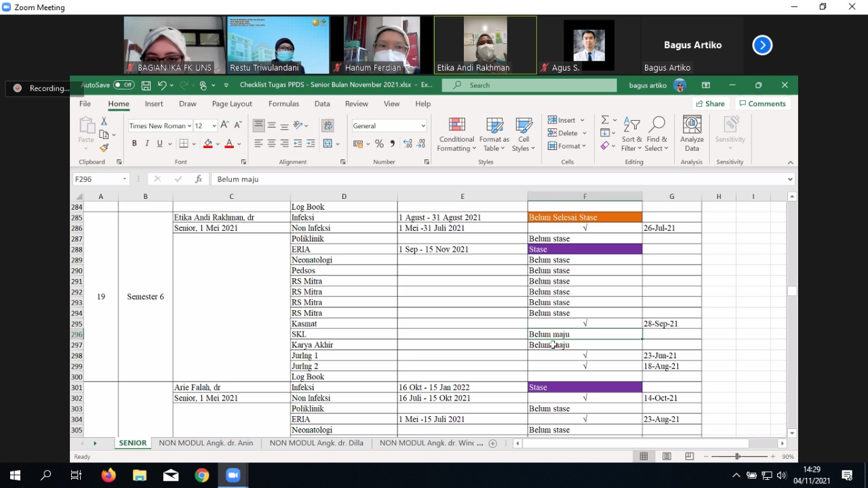Open Conditional Formatting in Styles group
Viewport: 868px width, 488px height.
[x=456, y=134]
